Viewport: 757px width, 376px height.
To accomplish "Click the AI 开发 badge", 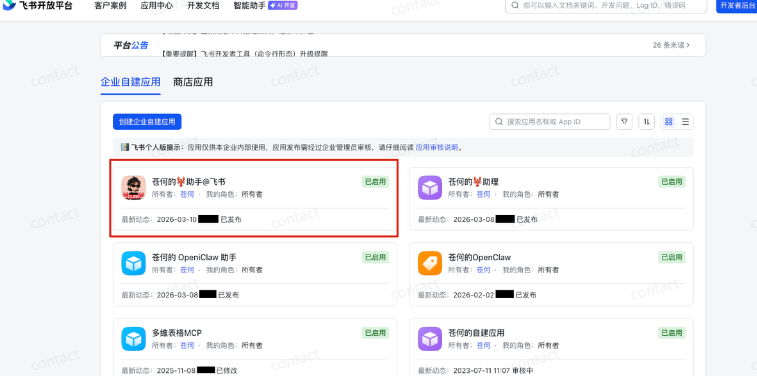I will coord(283,6).
